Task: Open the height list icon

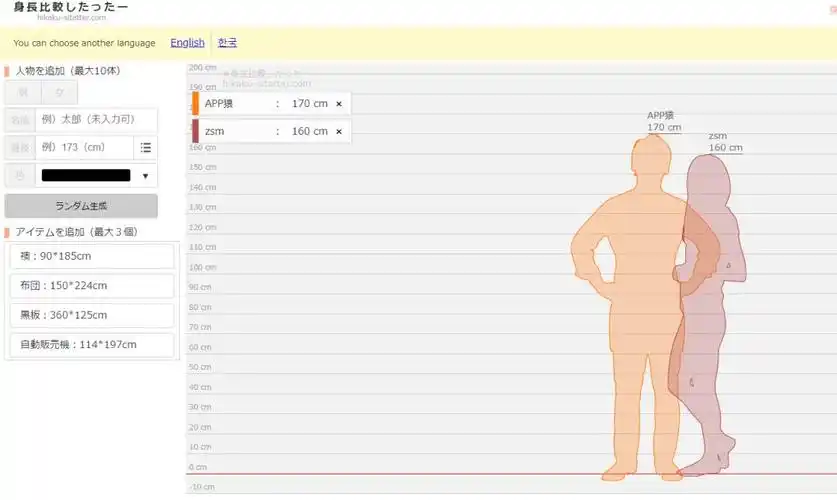Action: (x=146, y=147)
